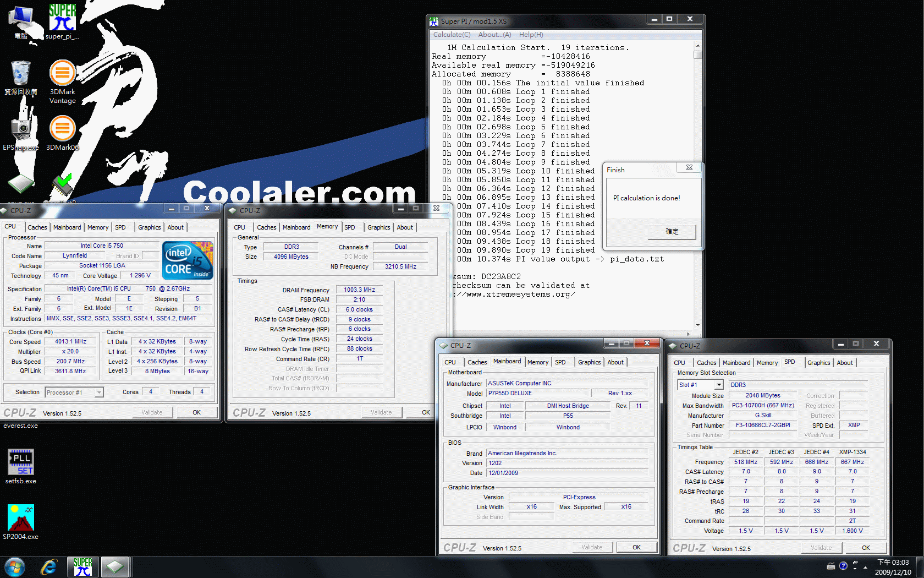Select CPU tab in Mainboard CPU-Z window
The image size is (924, 578).
click(450, 362)
